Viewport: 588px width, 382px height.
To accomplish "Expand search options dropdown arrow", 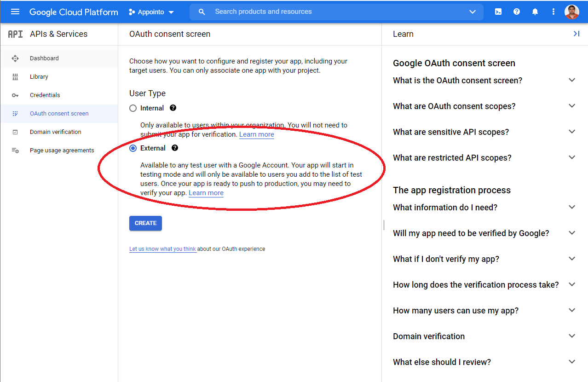I will pos(473,12).
